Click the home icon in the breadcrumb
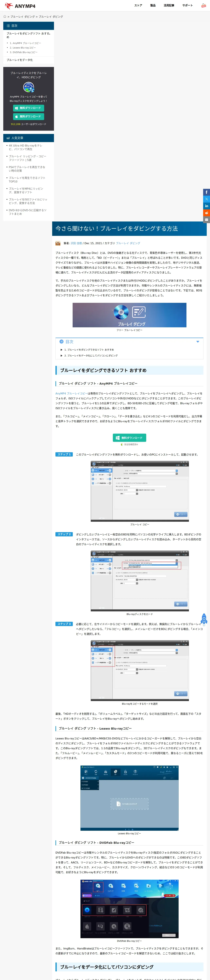210x980 pixels. pos(5,17)
